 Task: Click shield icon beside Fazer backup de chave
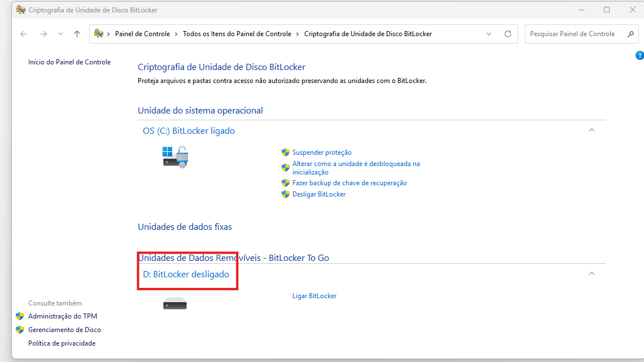coord(286,183)
